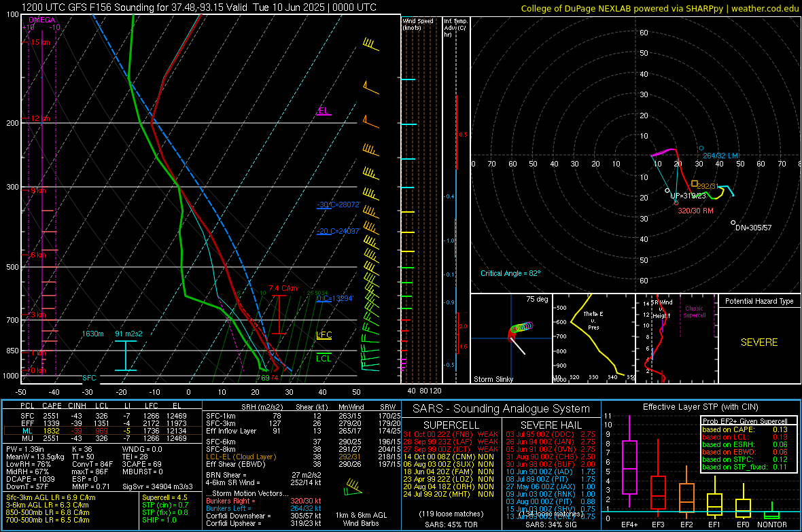Click the SR Wind v. Height label
This screenshot has width=802, height=532.
pos(663,309)
